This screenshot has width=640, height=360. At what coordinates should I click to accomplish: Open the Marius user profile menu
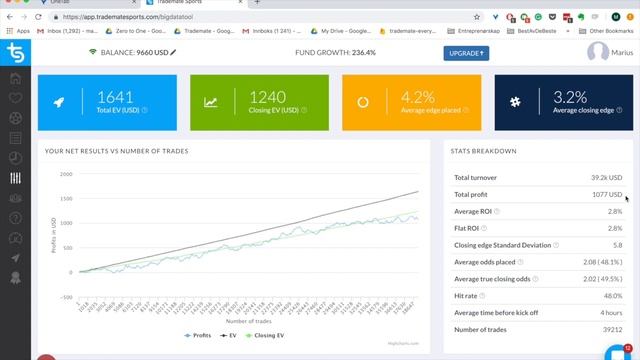tap(610, 52)
